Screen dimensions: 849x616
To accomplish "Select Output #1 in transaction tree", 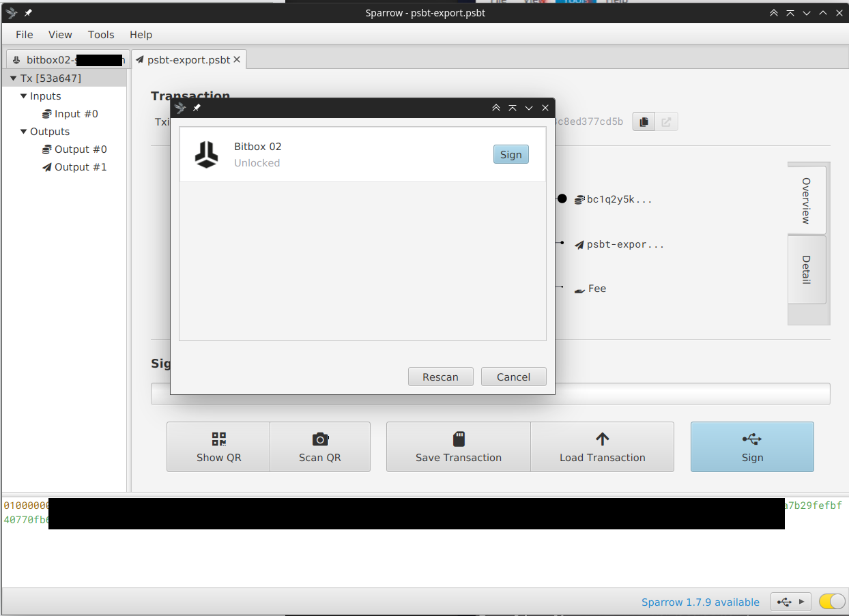I will [81, 167].
